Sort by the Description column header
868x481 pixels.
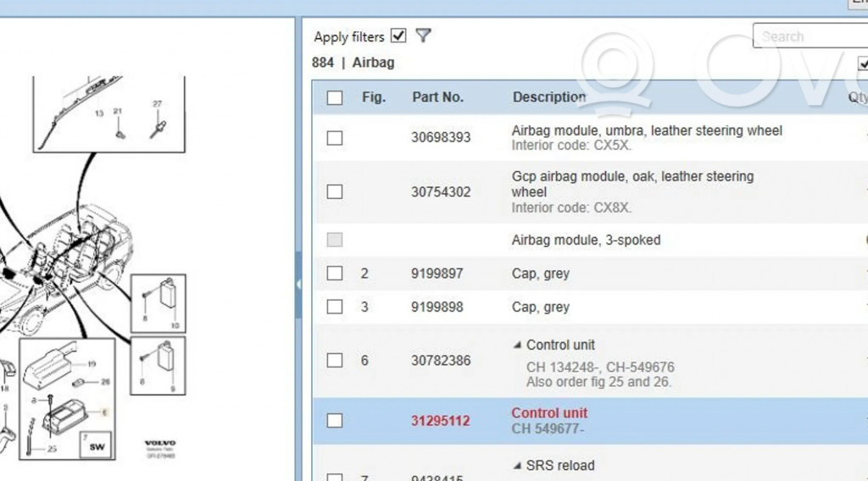(x=548, y=97)
